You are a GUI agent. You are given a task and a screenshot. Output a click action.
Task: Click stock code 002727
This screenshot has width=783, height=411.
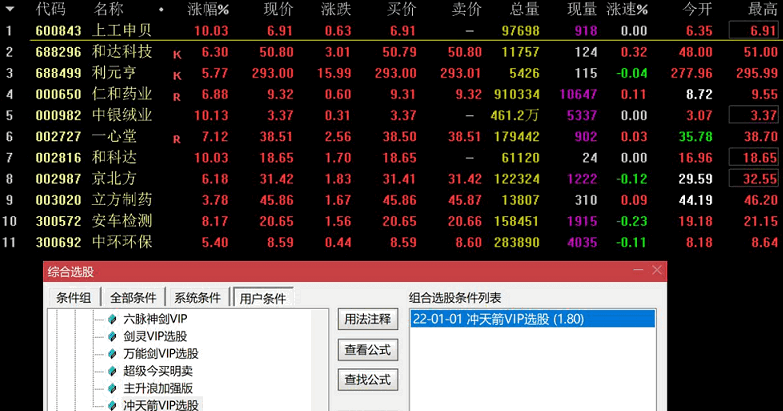tap(58, 137)
